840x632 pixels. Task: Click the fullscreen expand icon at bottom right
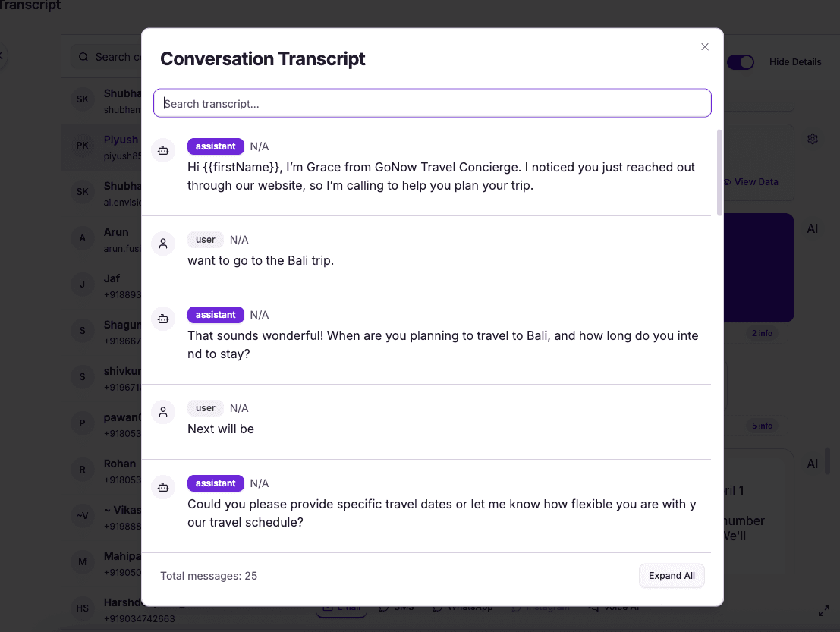(823, 610)
